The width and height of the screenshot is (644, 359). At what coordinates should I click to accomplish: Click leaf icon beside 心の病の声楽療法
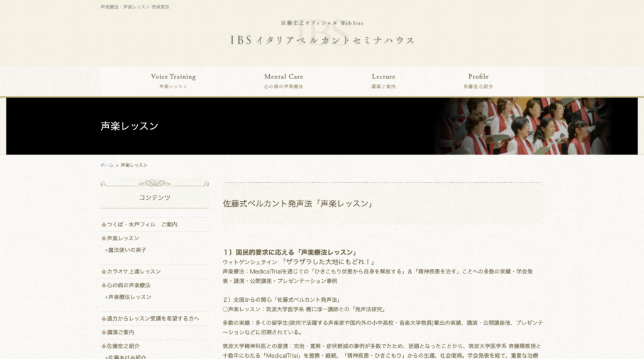point(104,285)
